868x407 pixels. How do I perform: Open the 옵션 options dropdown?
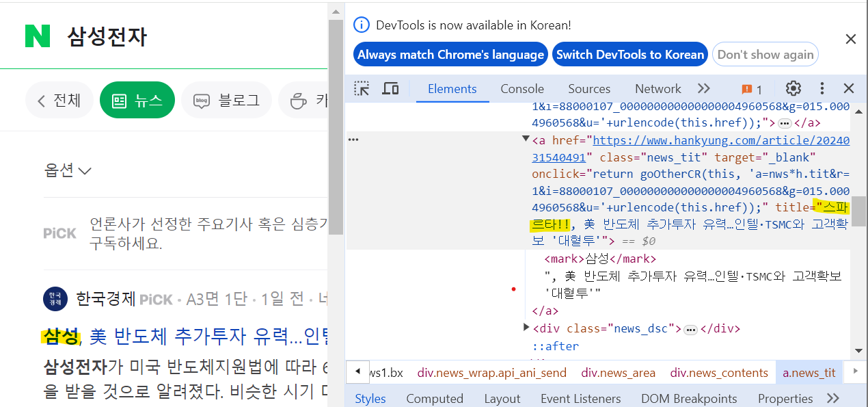tap(67, 170)
